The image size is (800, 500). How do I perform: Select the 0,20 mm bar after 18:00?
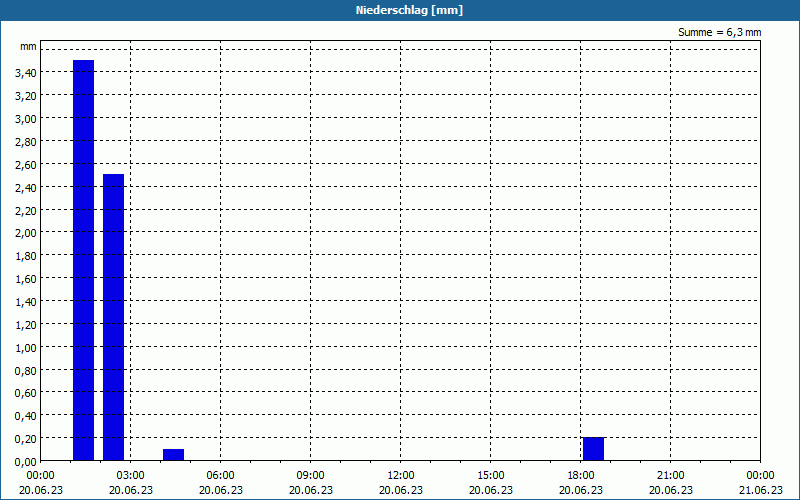click(593, 449)
